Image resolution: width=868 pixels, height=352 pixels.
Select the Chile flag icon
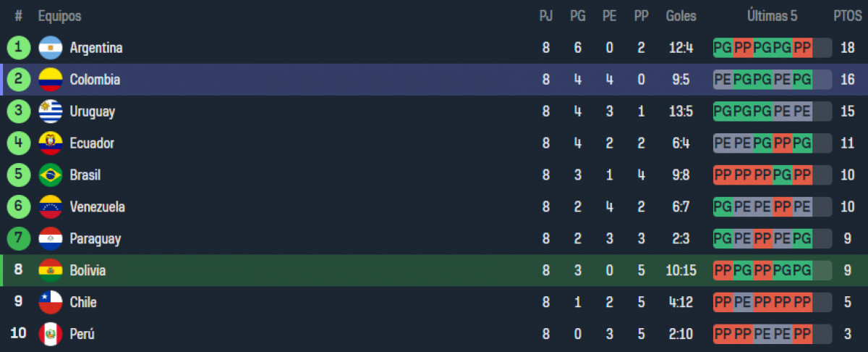(51, 303)
